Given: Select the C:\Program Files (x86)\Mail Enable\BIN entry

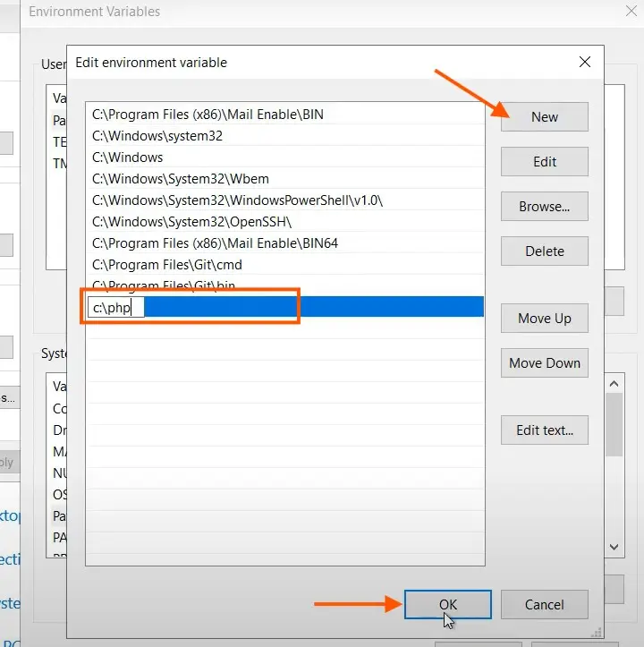Looking at the screenshot, I should click(x=285, y=115).
